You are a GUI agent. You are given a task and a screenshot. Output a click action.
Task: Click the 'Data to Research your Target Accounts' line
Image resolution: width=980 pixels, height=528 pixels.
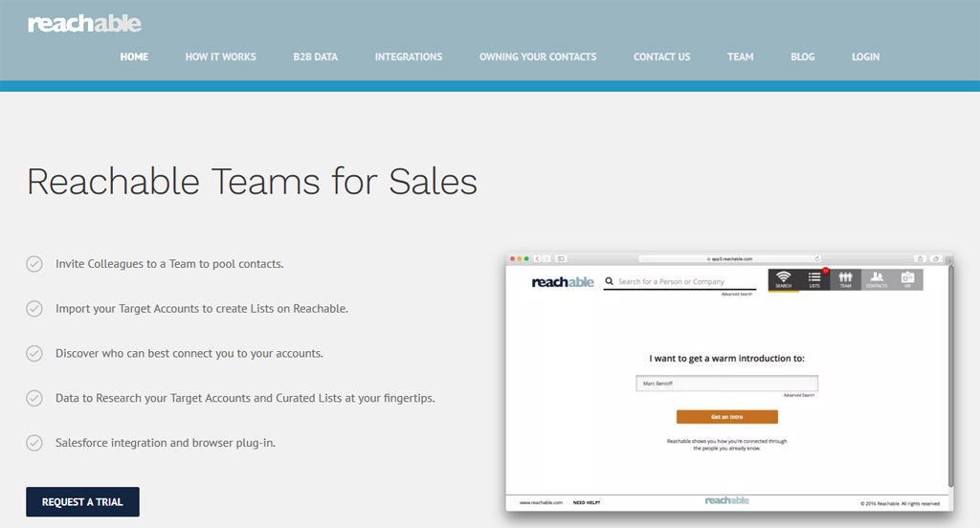[245, 398]
